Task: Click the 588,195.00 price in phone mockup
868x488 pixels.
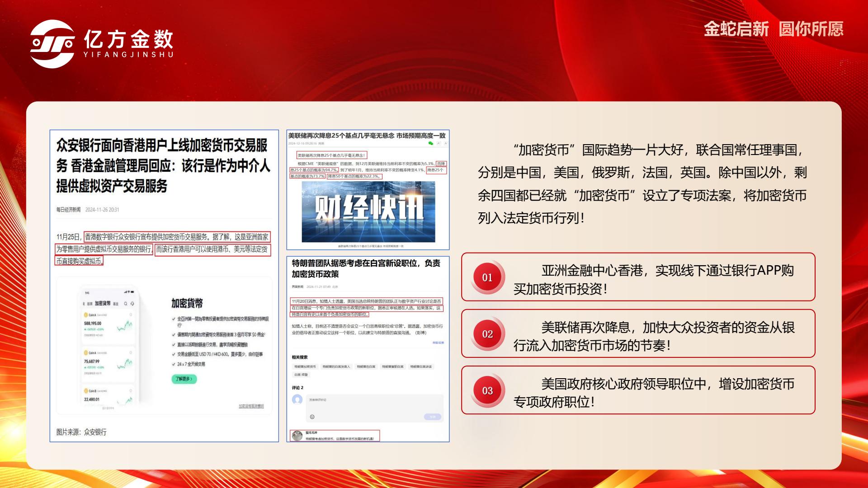Action: point(93,323)
